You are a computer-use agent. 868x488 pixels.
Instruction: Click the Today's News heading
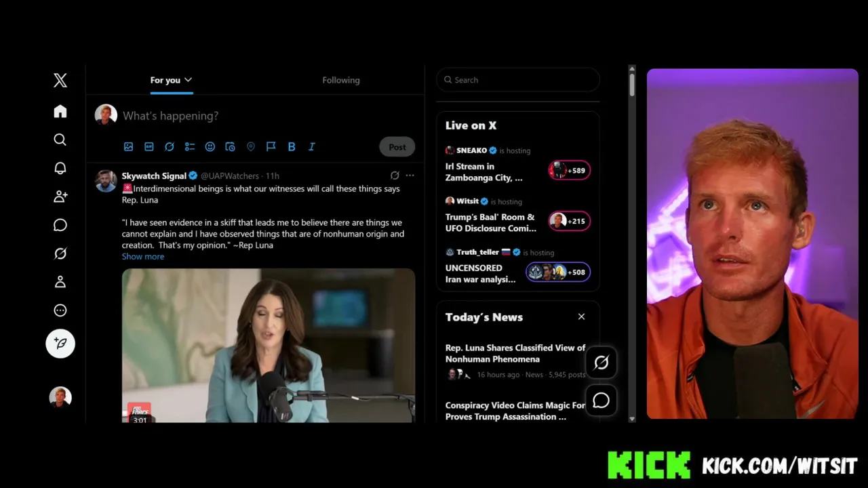point(484,317)
